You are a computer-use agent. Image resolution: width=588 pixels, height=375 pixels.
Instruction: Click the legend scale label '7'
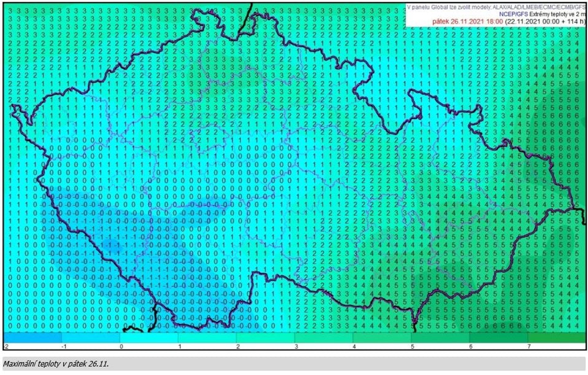(529, 346)
